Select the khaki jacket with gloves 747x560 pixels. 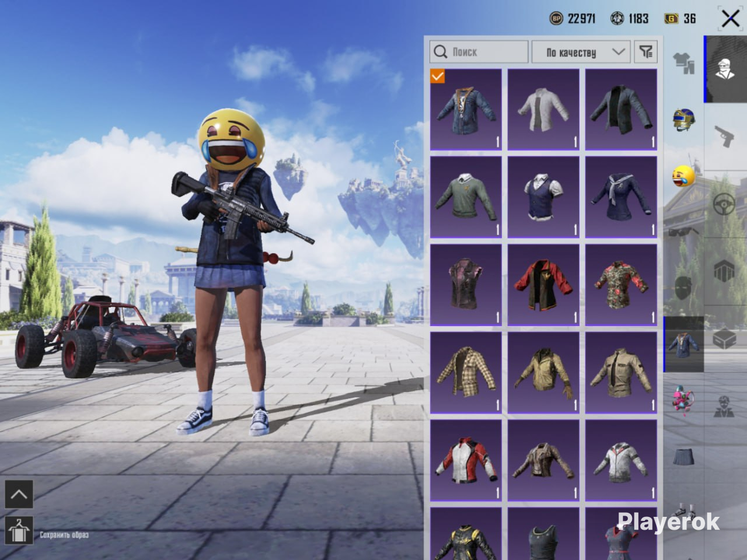pyautogui.click(x=543, y=373)
